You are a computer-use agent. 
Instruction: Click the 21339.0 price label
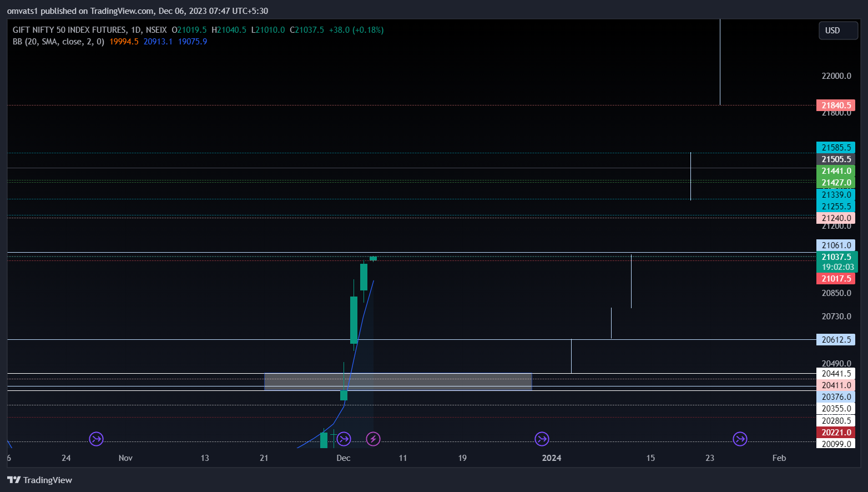836,195
